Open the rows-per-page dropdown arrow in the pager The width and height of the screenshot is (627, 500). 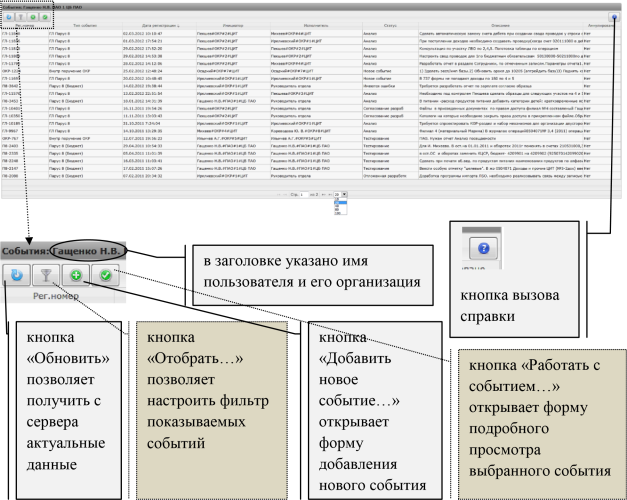point(344,194)
